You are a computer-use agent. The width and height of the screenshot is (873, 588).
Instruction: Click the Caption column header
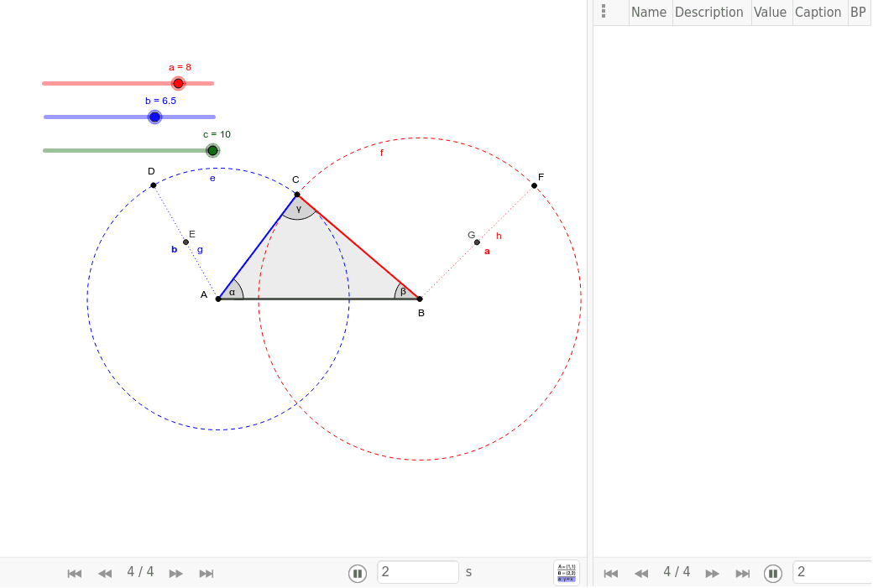(818, 13)
